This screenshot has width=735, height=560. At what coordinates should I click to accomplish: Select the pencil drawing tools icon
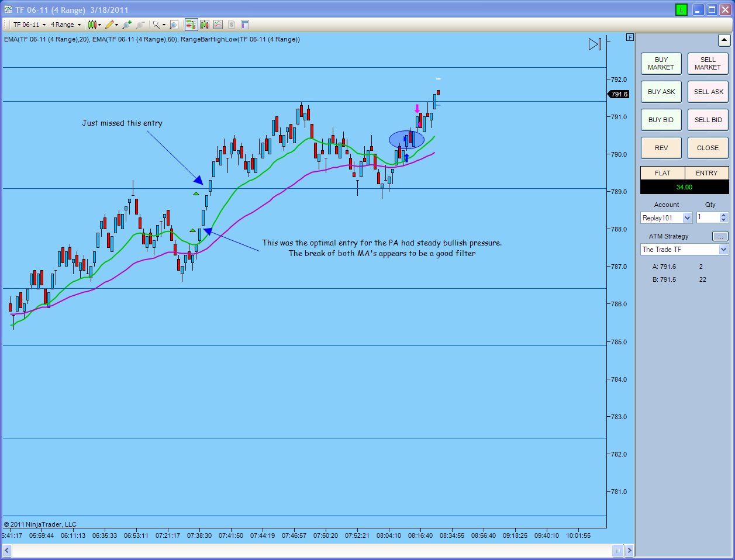[109, 25]
